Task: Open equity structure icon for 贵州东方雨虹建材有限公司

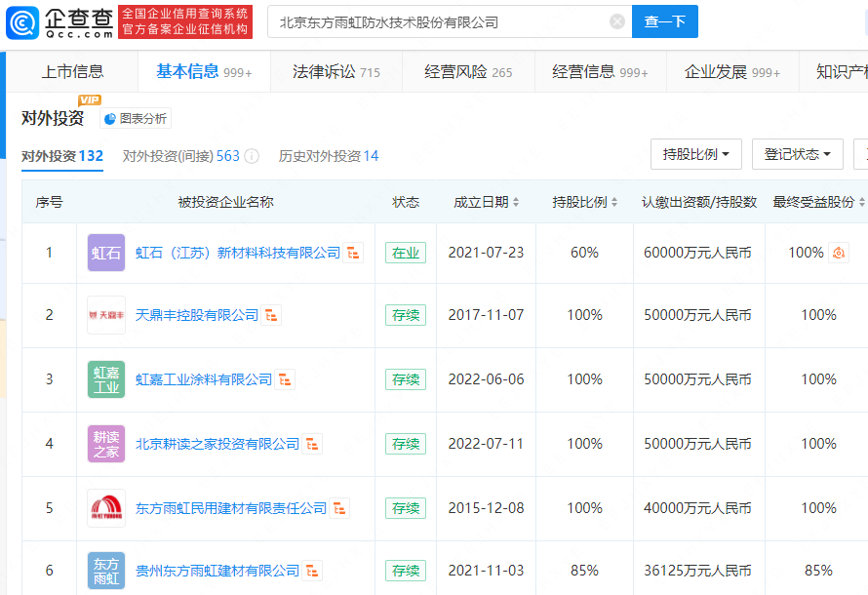Action: (x=312, y=571)
